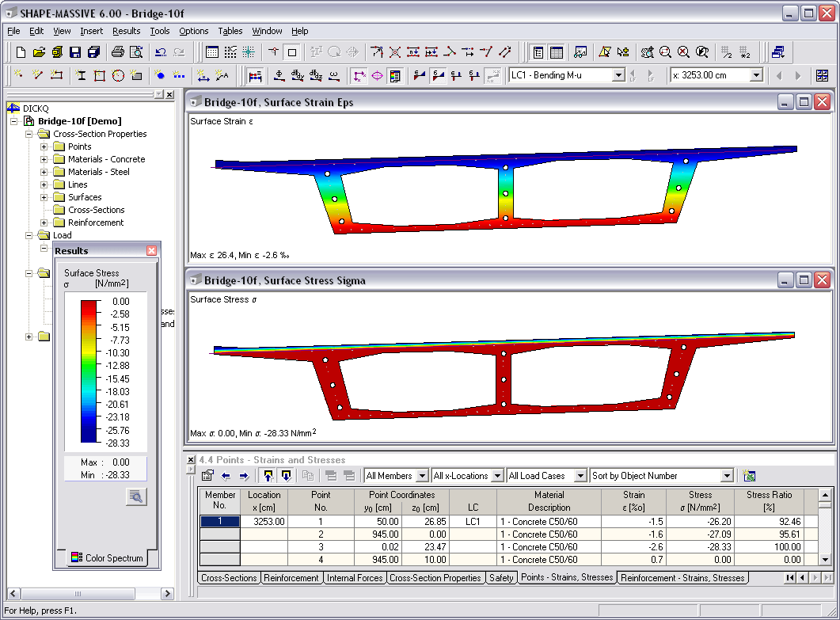Open the Results menu
The image size is (840, 620).
(x=127, y=31)
